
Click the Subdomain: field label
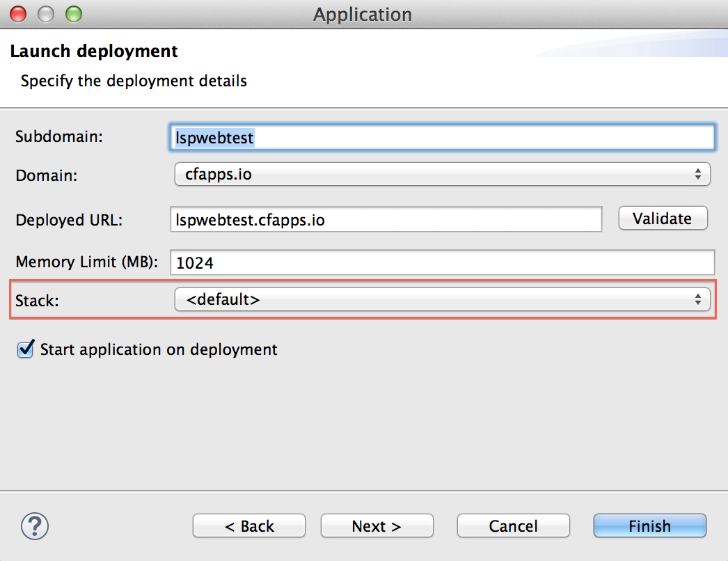point(59,136)
